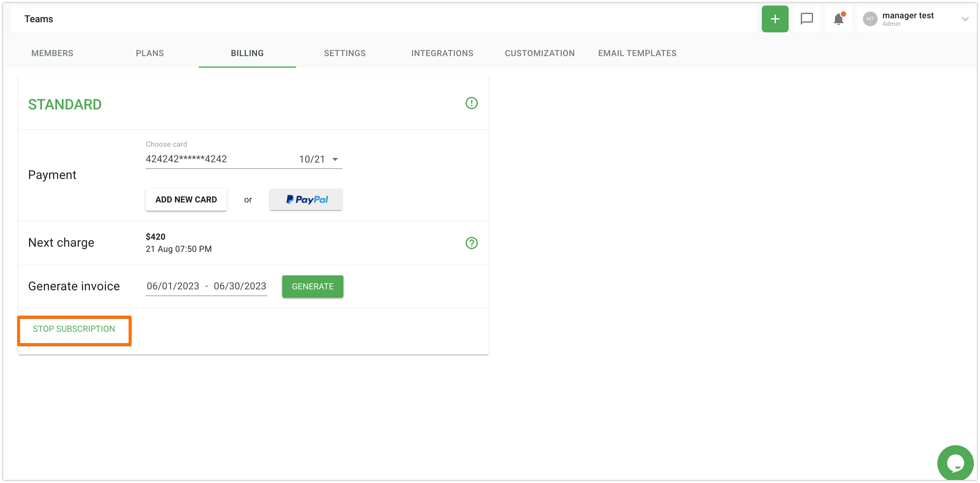Viewport: 980px width, 483px height.
Task: Click the plan info exclamation icon
Action: point(471,103)
